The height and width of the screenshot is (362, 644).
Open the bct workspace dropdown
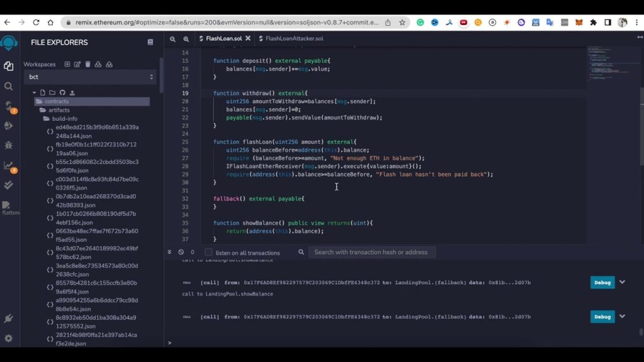91,77
